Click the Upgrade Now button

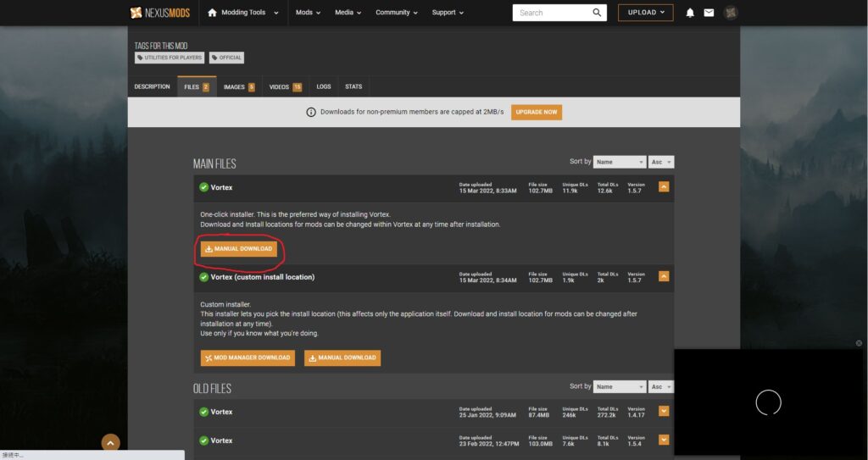pos(537,112)
